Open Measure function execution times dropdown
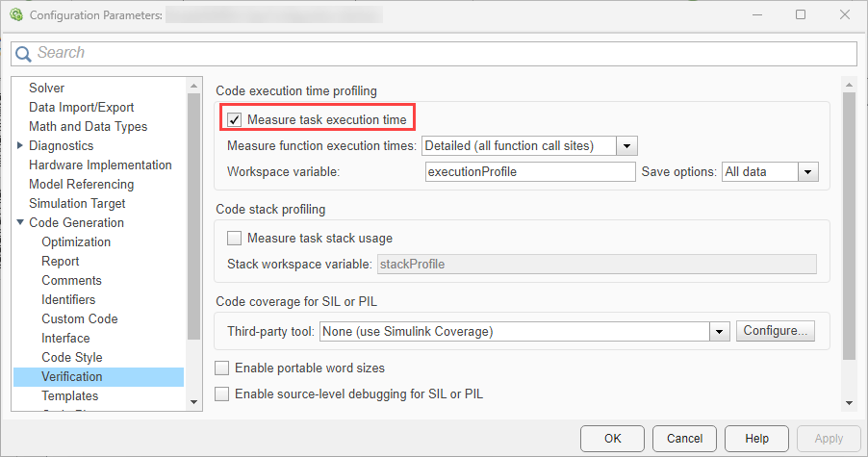The image size is (868, 457). 627,146
